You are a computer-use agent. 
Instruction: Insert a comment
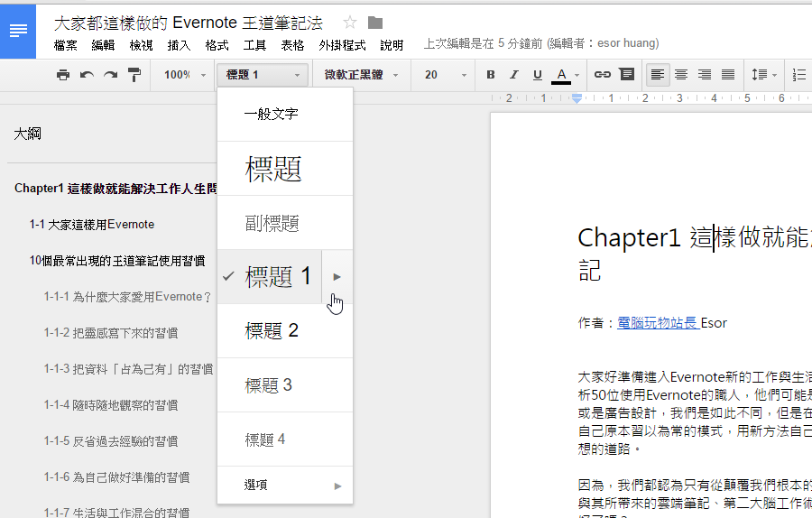tap(627, 75)
